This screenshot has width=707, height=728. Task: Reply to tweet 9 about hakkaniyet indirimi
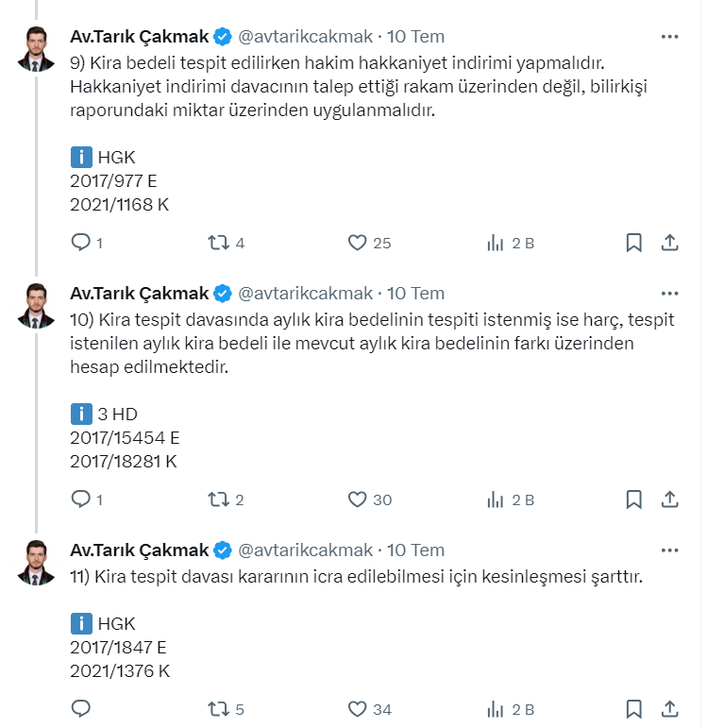pyautogui.click(x=81, y=243)
